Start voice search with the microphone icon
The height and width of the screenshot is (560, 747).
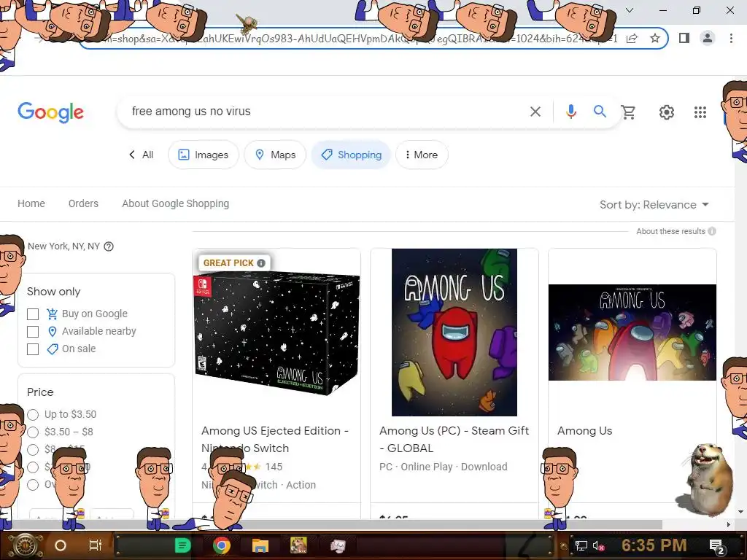click(570, 112)
